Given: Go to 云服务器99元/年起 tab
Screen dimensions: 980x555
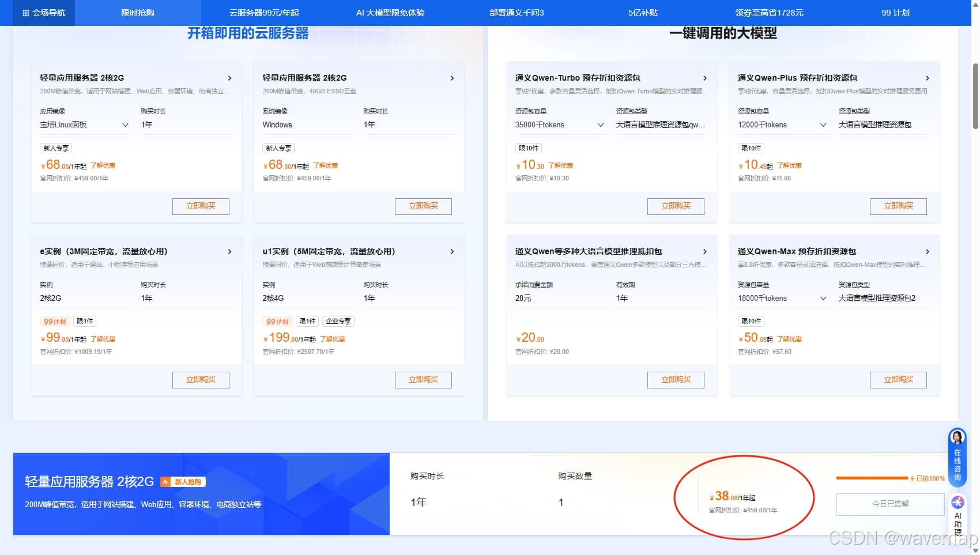Looking at the screenshot, I should 264,13.
